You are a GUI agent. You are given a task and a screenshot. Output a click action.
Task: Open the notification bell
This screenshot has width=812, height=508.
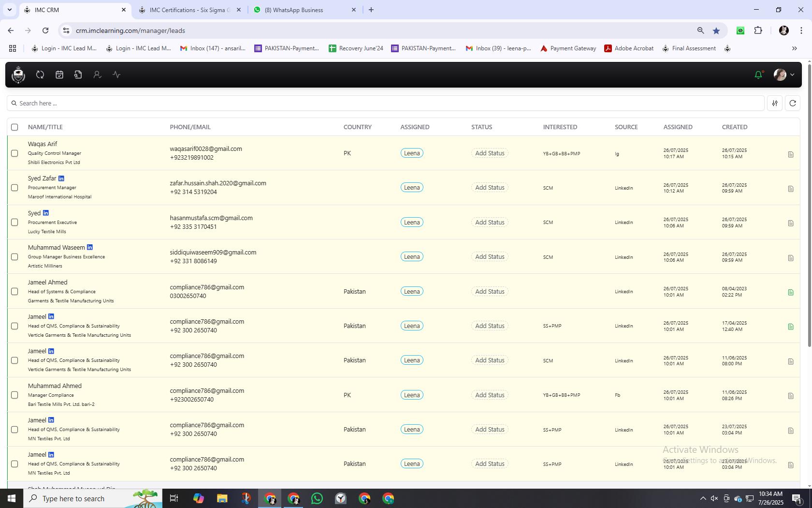tap(758, 75)
